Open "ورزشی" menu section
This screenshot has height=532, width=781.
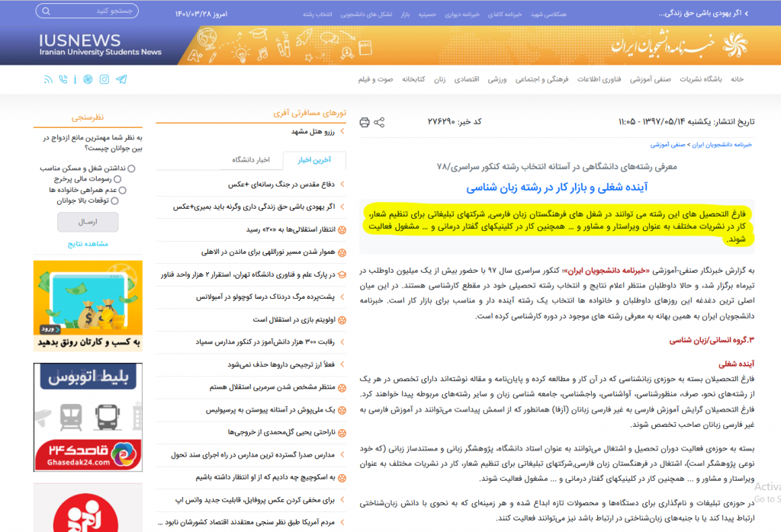[x=497, y=79]
